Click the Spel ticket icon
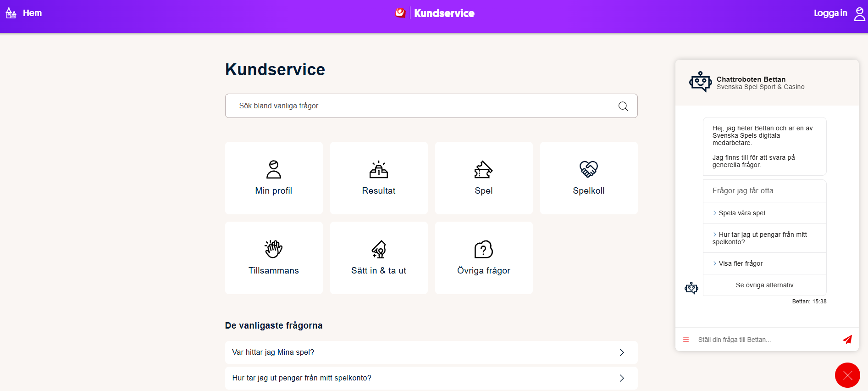The width and height of the screenshot is (868, 391). click(484, 169)
